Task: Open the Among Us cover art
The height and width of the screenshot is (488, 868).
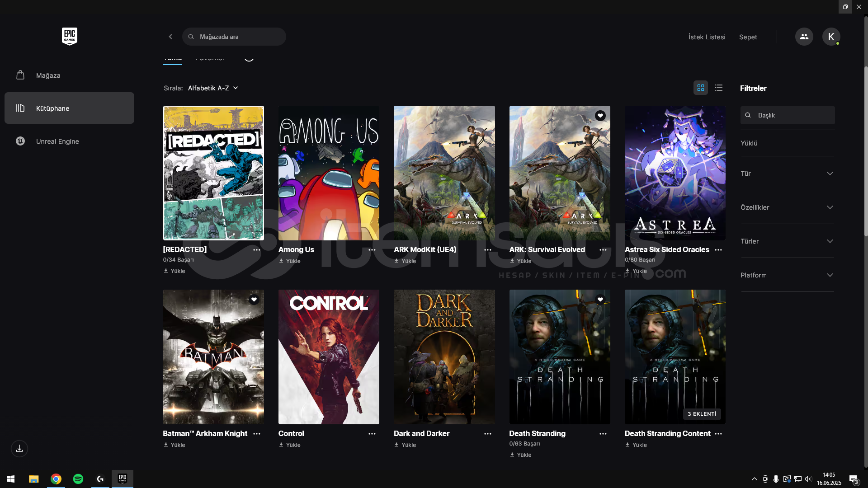Action: [x=329, y=173]
